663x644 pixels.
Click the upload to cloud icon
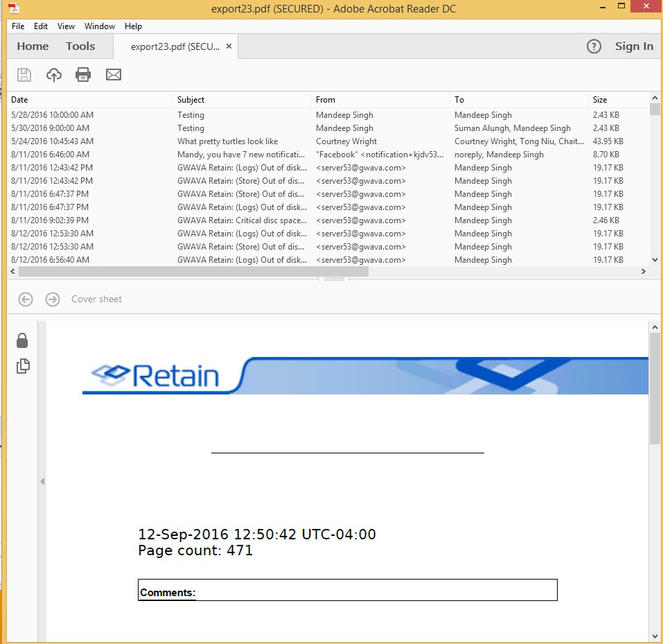click(x=54, y=75)
